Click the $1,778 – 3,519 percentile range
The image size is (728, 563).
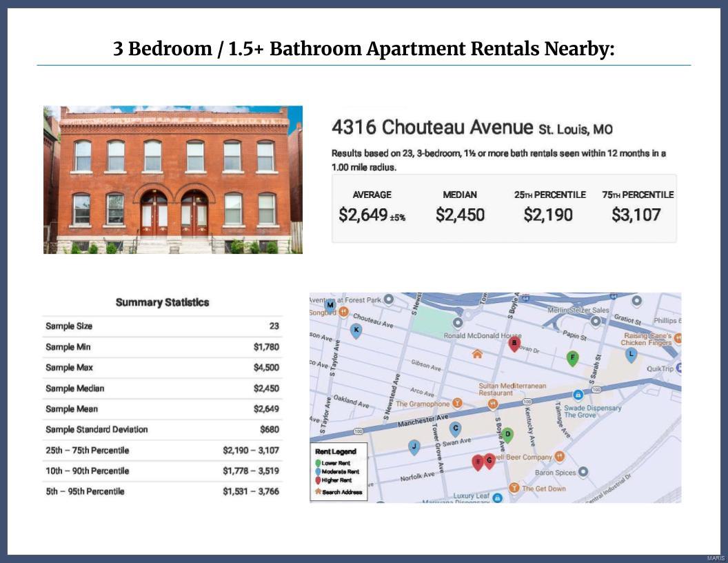pyautogui.click(x=251, y=471)
